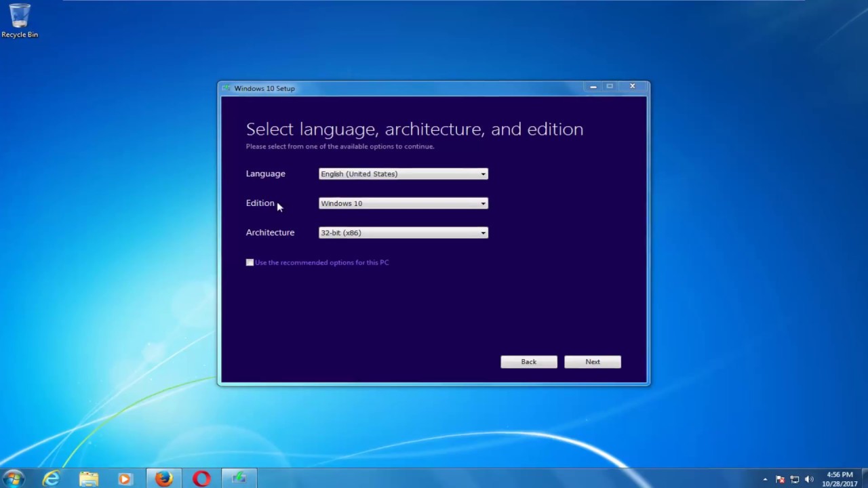This screenshot has height=488, width=868.
Task: Open Windows Media Player from the taskbar
Action: click(x=125, y=479)
